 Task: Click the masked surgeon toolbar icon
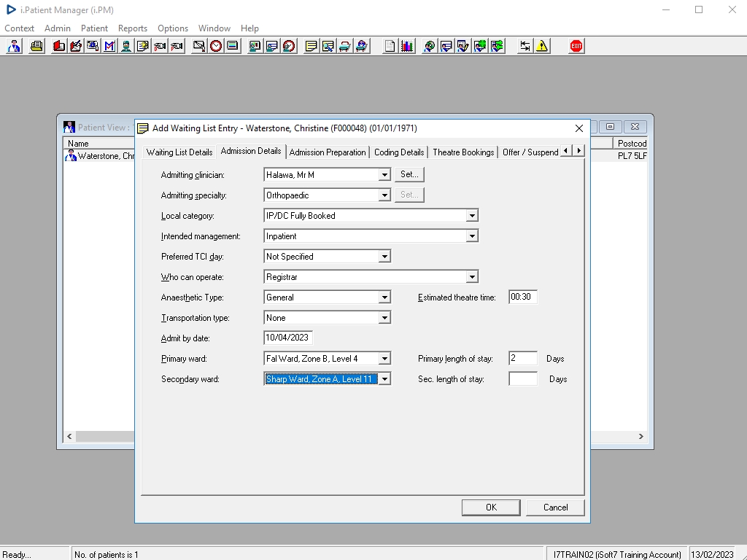point(125,46)
